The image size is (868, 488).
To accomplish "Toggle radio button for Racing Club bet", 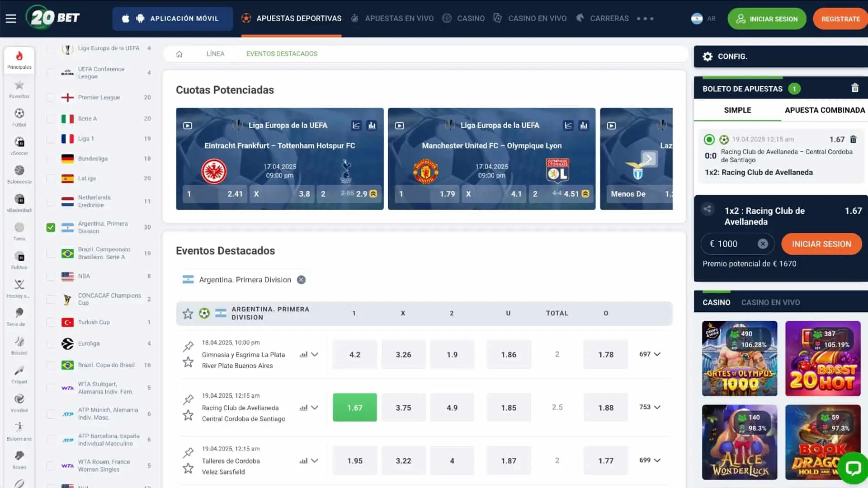I will (709, 140).
